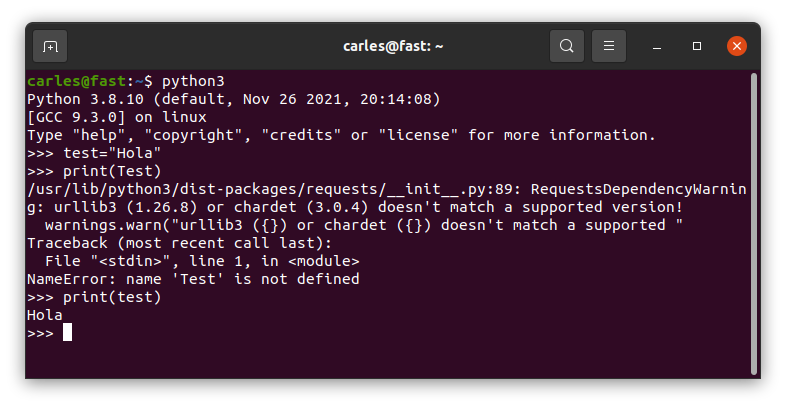Open the terminal search tool
The height and width of the screenshot is (407, 786).
click(566, 46)
